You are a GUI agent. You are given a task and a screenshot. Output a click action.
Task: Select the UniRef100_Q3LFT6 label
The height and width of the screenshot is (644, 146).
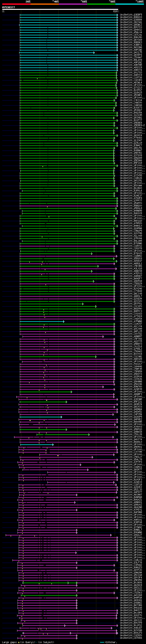pyautogui.click(x=131, y=562)
